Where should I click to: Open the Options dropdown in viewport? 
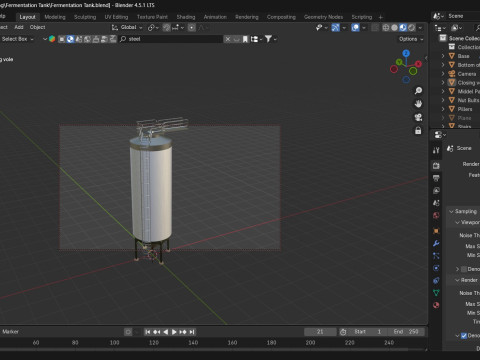tap(411, 39)
